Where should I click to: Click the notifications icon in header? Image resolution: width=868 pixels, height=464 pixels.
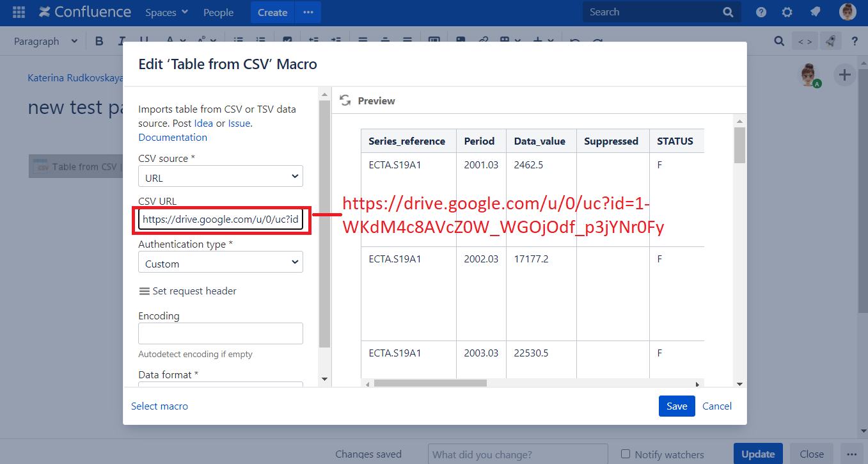coord(815,12)
